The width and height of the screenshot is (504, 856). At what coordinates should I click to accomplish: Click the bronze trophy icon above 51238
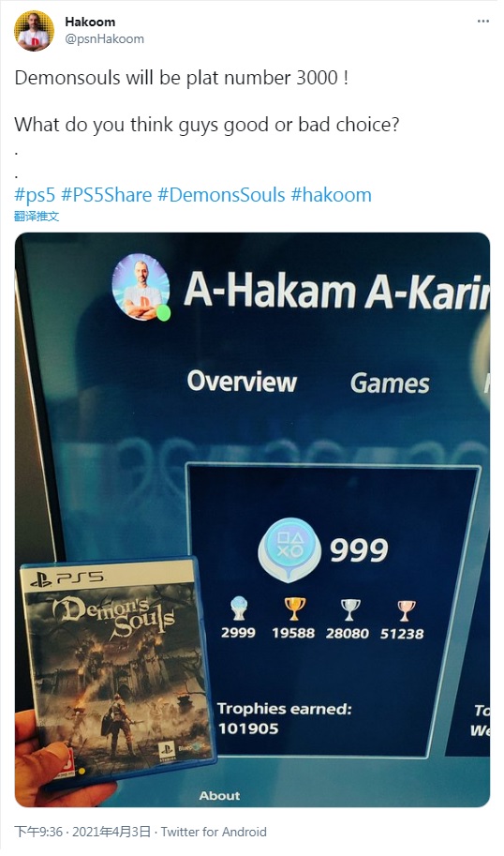[404, 610]
